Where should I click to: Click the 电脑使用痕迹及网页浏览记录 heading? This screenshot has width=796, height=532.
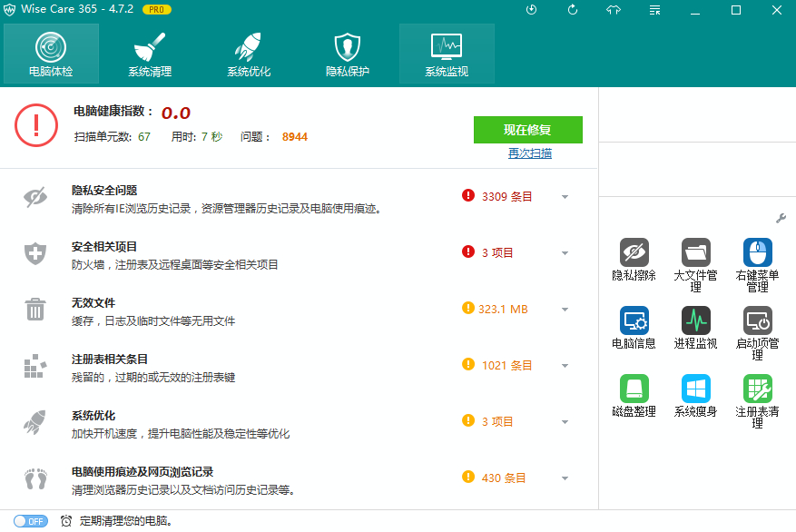click(x=142, y=472)
